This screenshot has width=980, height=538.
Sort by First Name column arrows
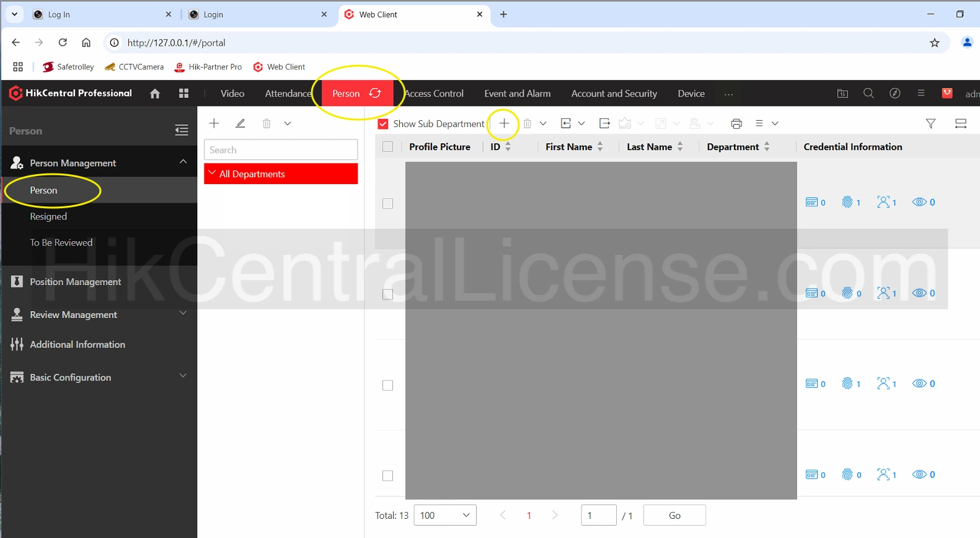(600, 147)
